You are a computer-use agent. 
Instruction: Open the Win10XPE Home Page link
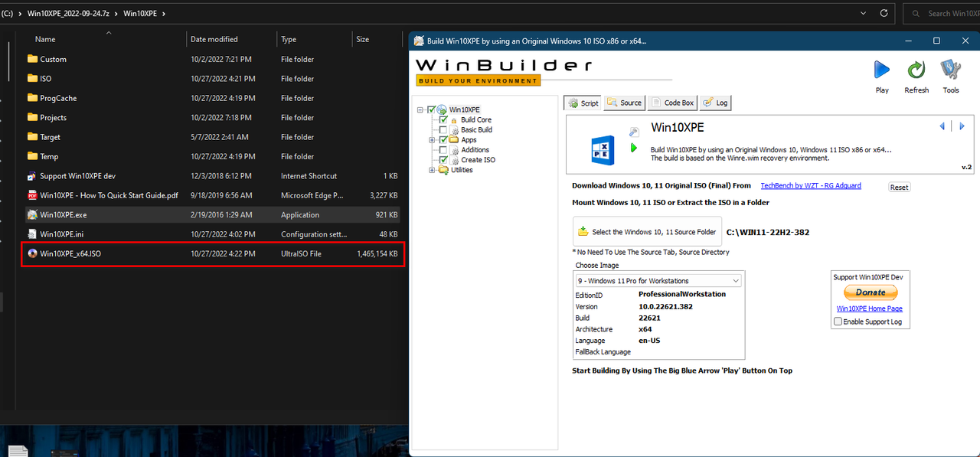tap(869, 308)
